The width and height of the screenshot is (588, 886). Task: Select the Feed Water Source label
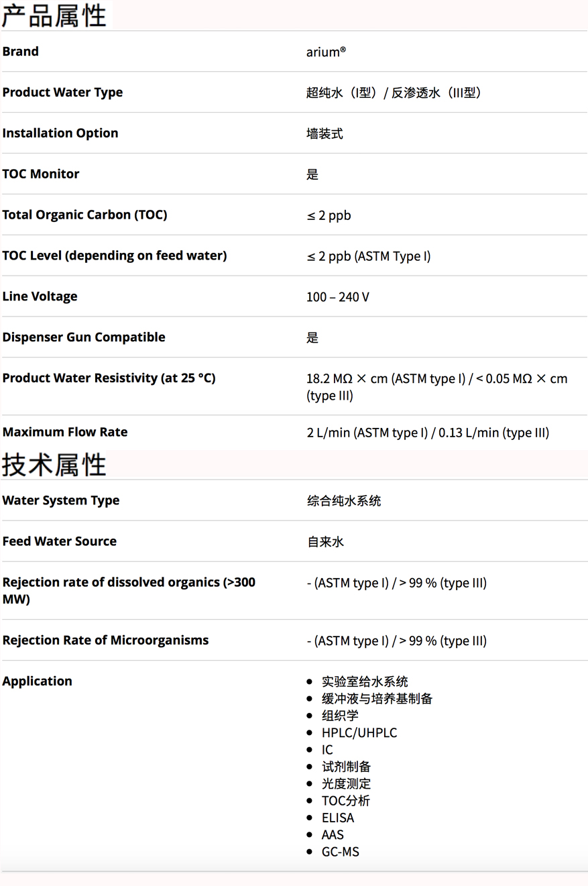(x=60, y=541)
